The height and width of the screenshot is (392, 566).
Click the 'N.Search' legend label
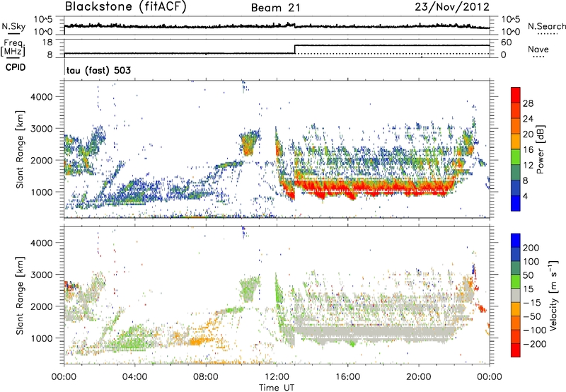(546, 26)
